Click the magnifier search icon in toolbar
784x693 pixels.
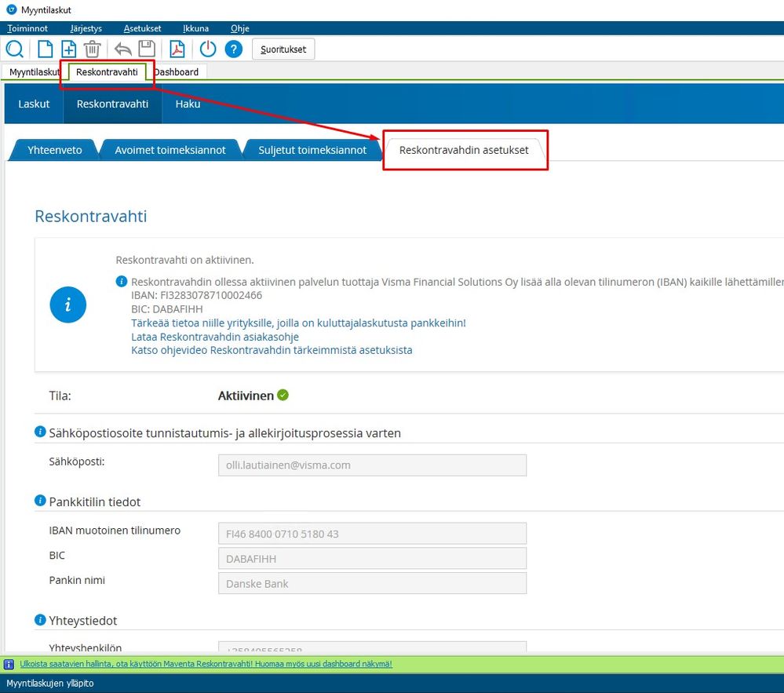(14, 49)
